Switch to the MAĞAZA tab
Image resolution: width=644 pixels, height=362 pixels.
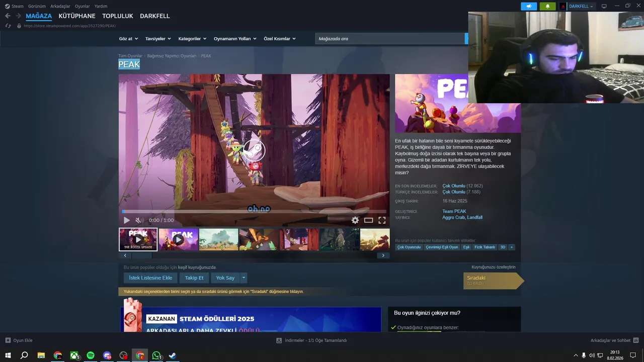39,16
